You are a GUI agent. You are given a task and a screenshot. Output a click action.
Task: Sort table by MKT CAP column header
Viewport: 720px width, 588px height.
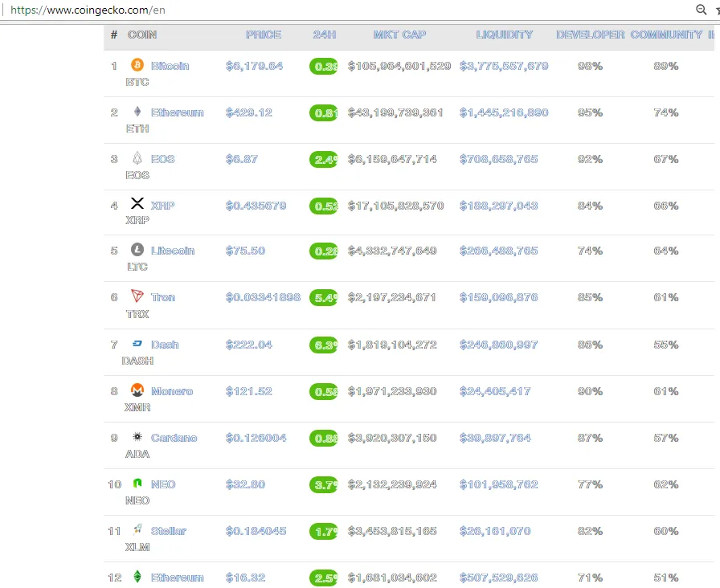pos(399,35)
